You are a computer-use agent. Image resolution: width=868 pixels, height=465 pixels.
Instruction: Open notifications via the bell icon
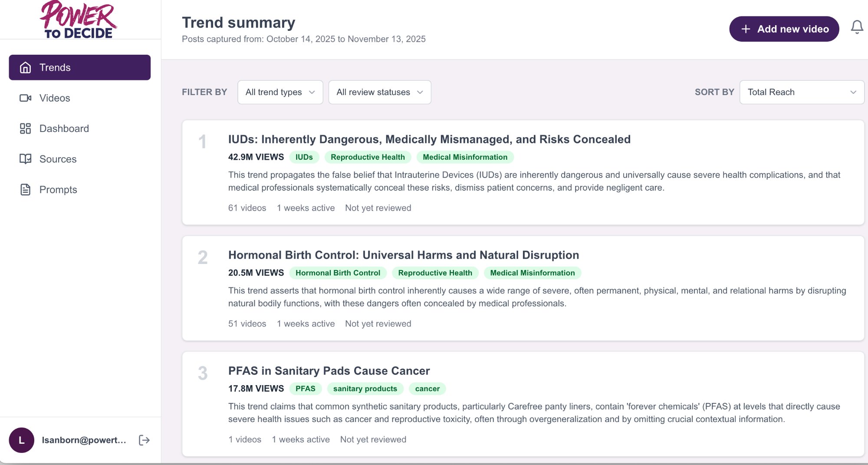(x=857, y=27)
